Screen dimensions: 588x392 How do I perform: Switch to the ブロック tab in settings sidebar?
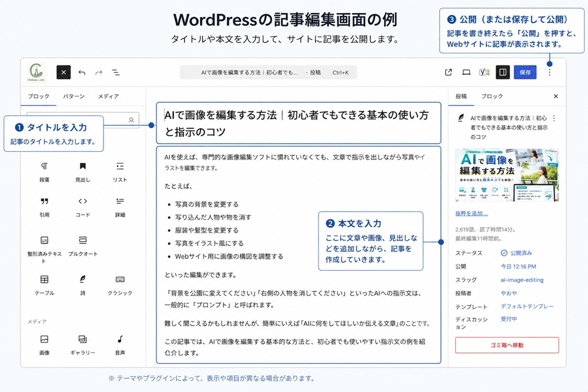(x=492, y=96)
